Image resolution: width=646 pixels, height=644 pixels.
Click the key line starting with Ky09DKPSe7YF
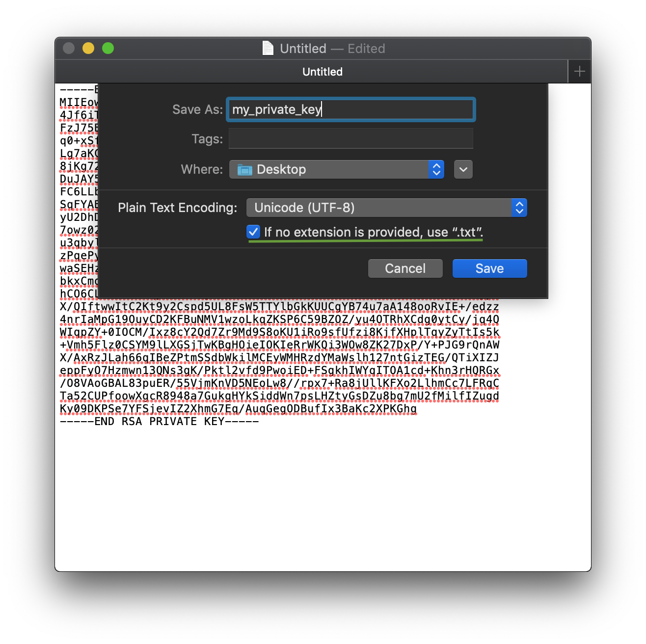pyautogui.click(x=238, y=409)
